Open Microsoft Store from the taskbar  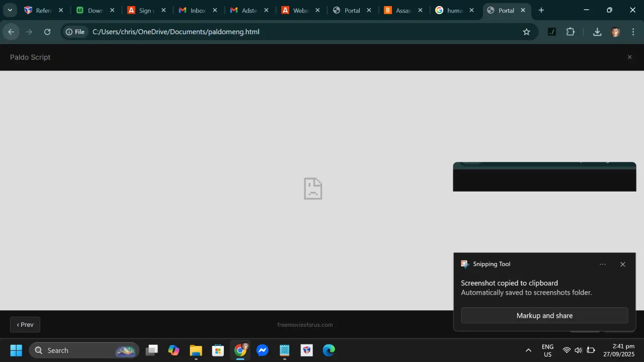[218, 350]
